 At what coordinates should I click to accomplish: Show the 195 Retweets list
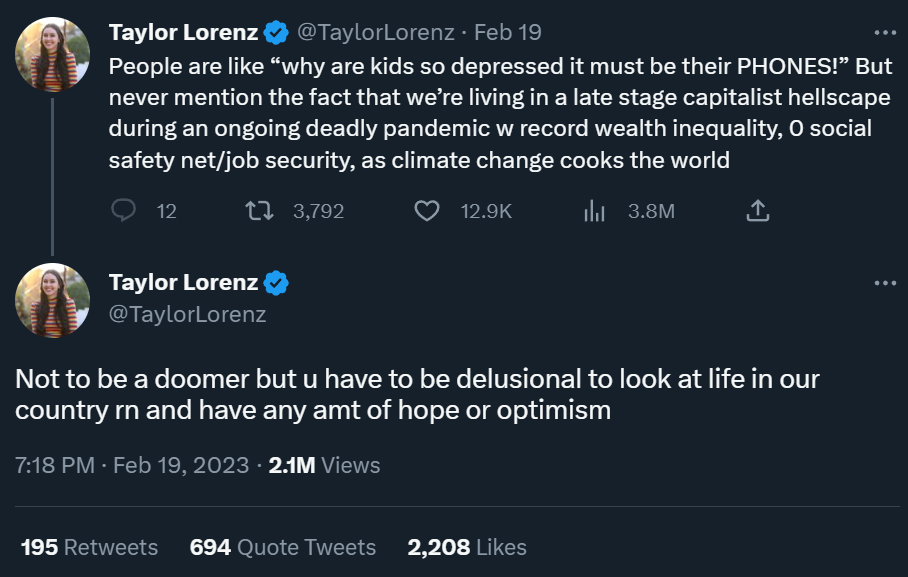[89, 547]
